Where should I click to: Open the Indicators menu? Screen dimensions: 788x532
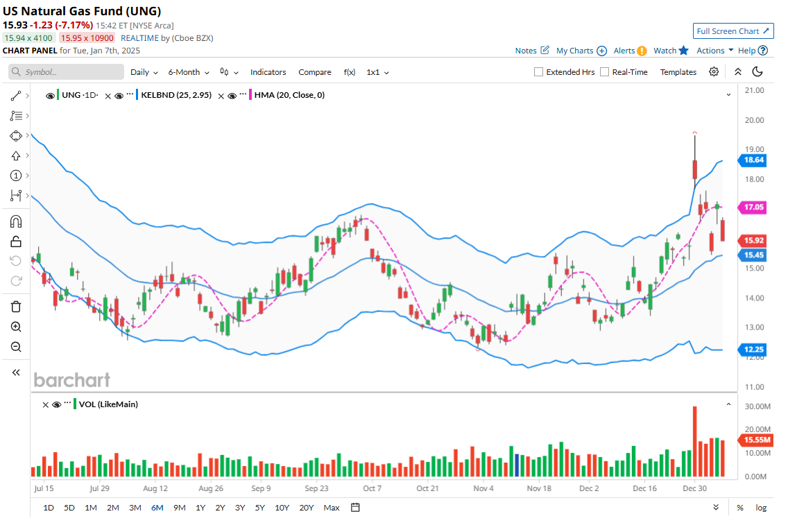[x=268, y=72]
